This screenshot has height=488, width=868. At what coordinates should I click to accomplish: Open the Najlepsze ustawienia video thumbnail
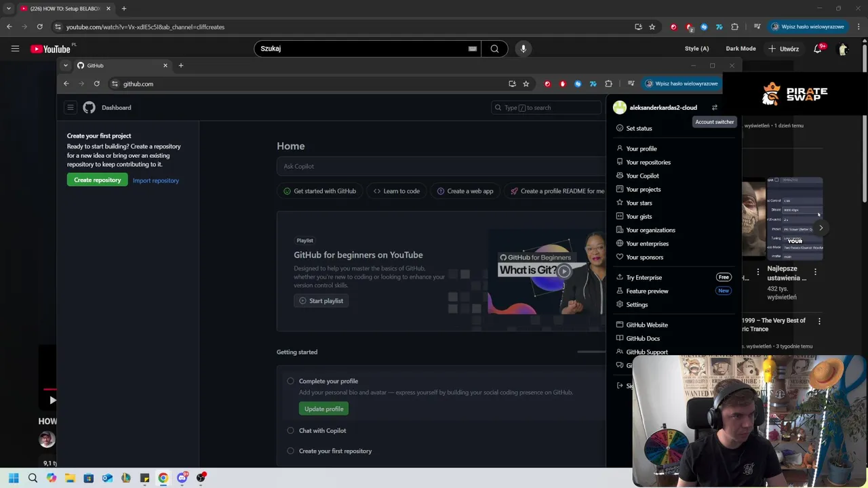point(795,218)
